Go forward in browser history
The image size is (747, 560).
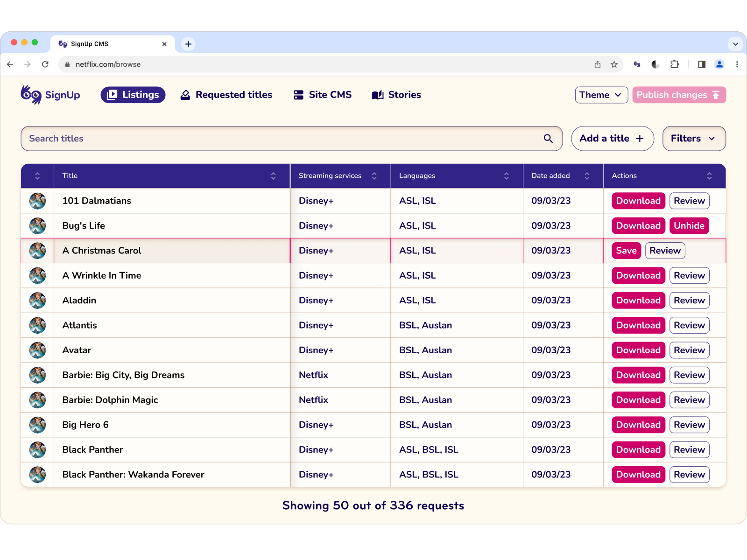(28, 64)
